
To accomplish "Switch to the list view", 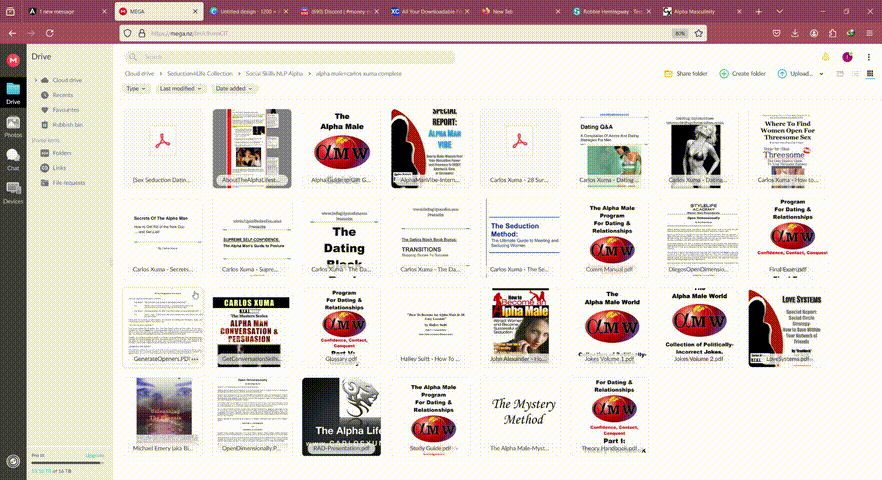I will coord(855,74).
